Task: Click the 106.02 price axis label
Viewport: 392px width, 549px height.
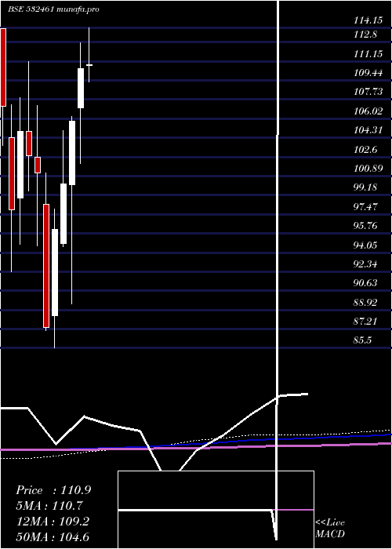Action: pos(368,111)
